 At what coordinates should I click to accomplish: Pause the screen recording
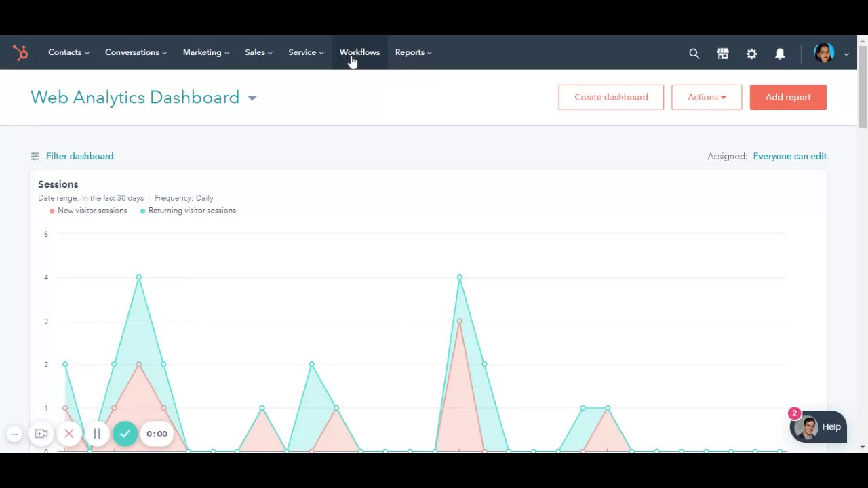[97, 434]
